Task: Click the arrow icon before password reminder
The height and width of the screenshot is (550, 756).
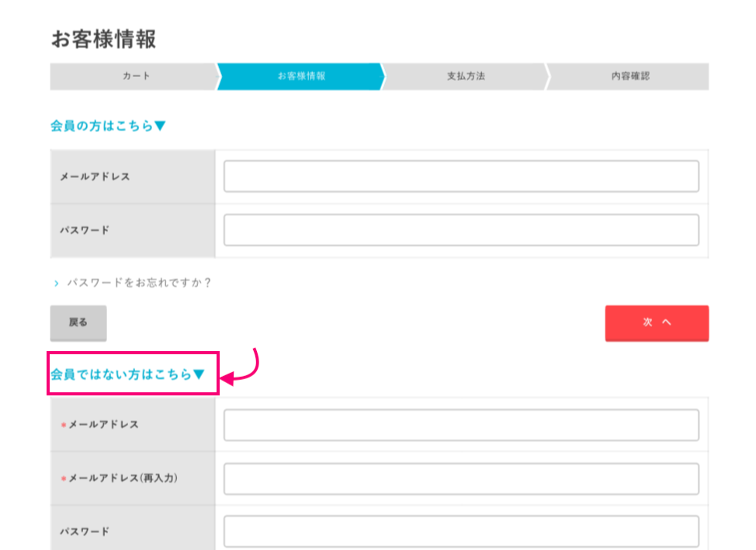Action: click(x=57, y=284)
